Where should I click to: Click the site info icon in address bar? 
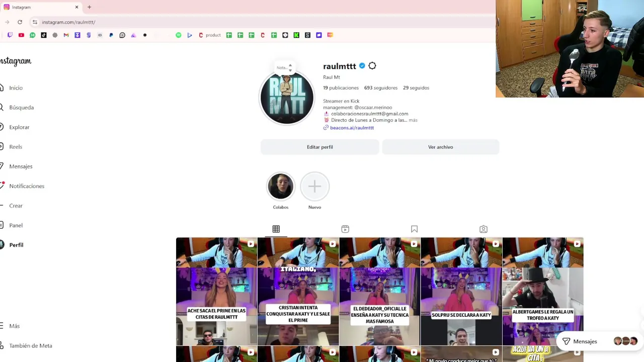35,22
